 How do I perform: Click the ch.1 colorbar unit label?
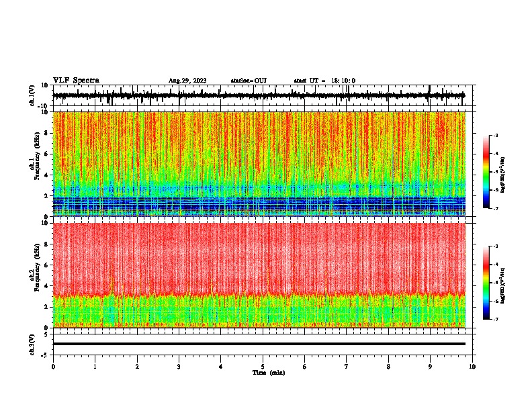tap(502, 175)
